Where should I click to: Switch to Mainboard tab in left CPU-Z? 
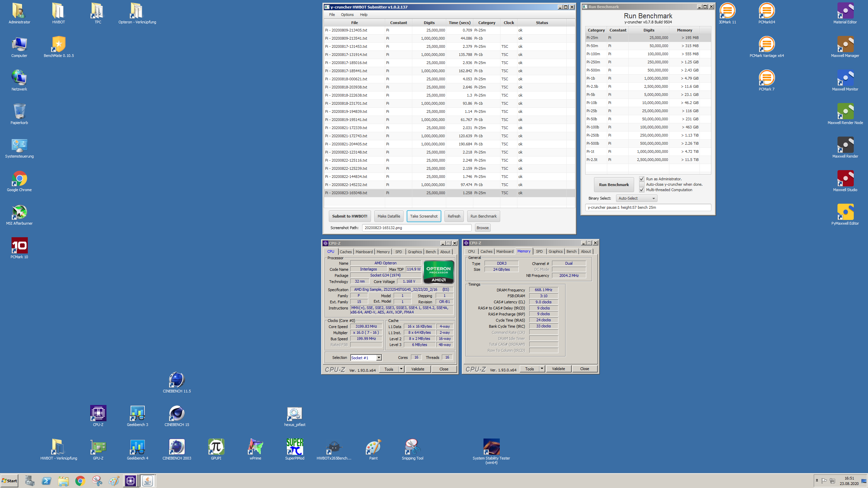click(x=364, y=252)
